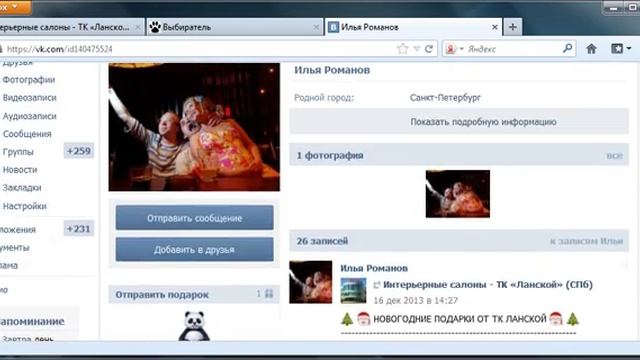Close the Выбиратель tab

316,27
